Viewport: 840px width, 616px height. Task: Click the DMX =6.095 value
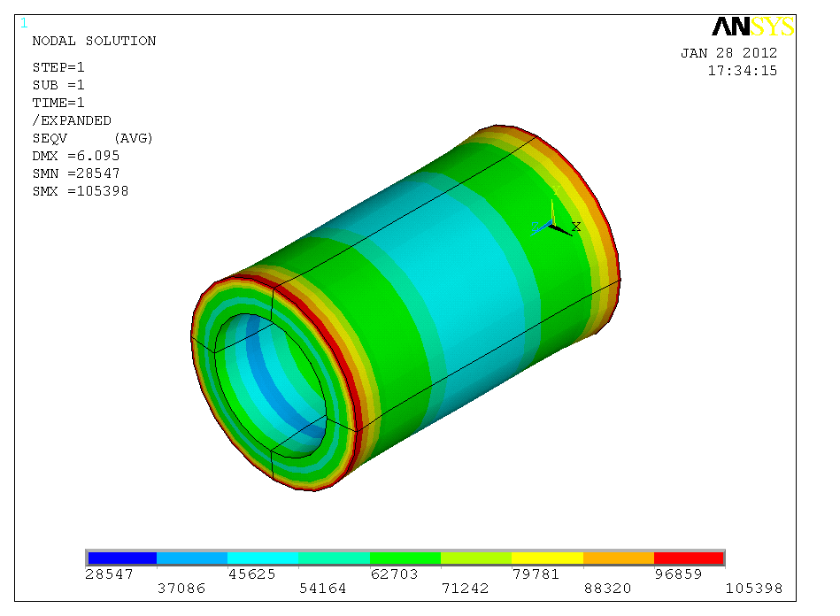point(76,156)
